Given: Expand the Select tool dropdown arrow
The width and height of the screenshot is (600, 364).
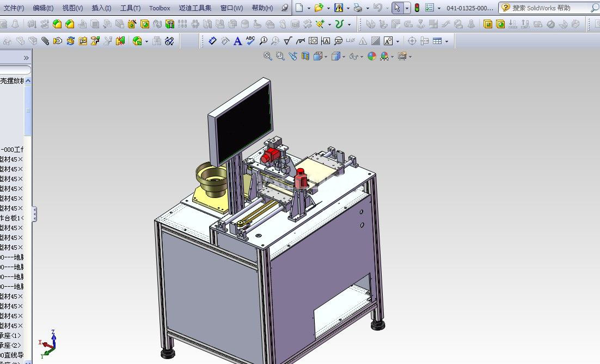Looking at the screenshot, I should click(407, 8).
